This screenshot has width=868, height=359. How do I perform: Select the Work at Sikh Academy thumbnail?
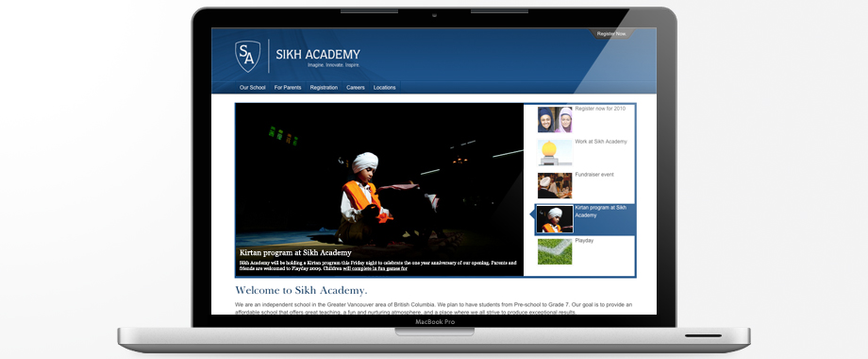(x=555, y=152)
